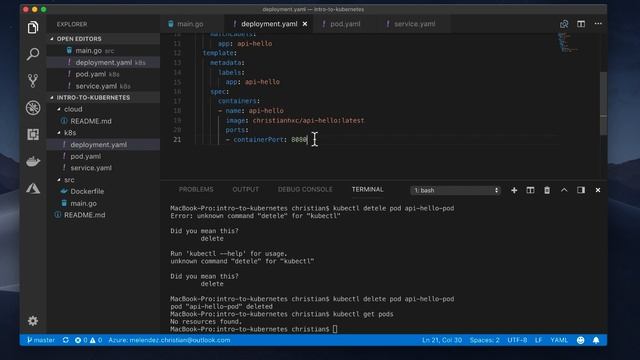
Task: Select the deployment.yaml editor tab
Action: tap(269, 24)
